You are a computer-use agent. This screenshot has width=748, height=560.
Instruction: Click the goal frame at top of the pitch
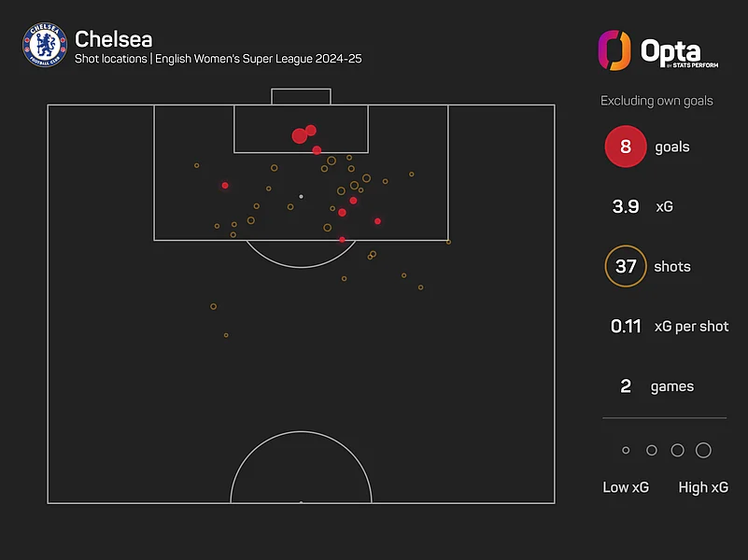coord(301,96)
